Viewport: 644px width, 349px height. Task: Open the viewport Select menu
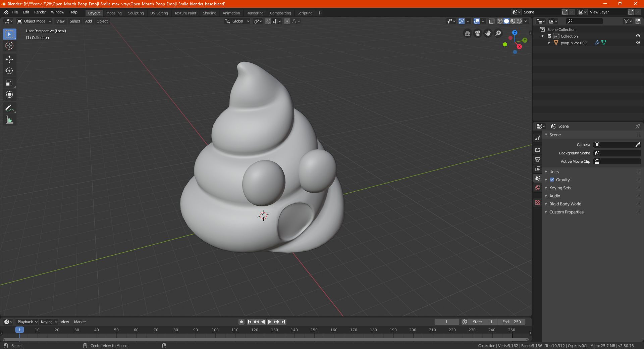pos(75,21)
